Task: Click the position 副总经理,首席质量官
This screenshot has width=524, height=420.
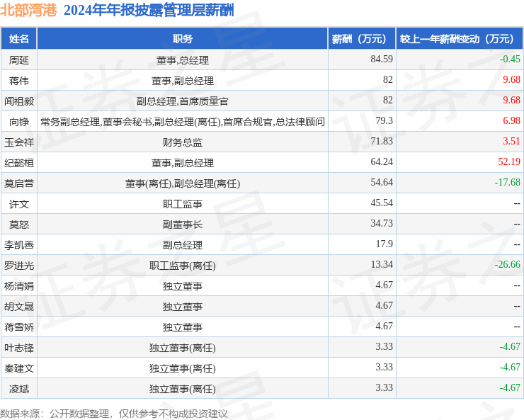Action: 183,101
